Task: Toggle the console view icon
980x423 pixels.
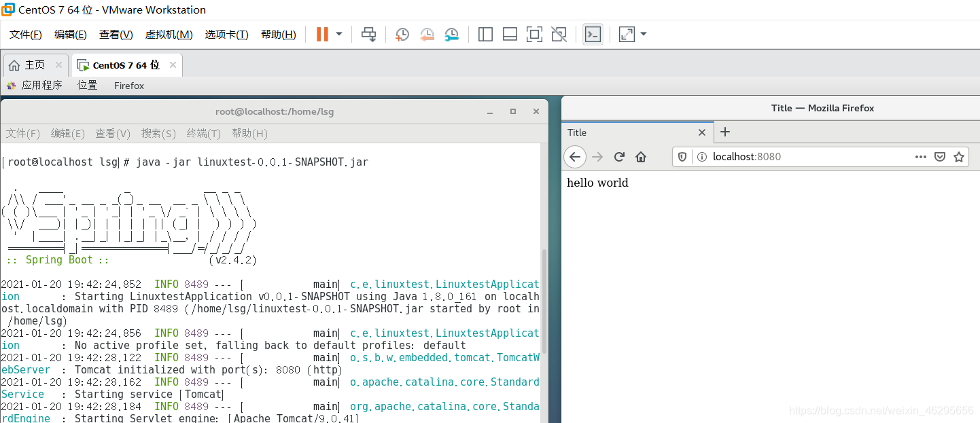Action: click(593, 34)
